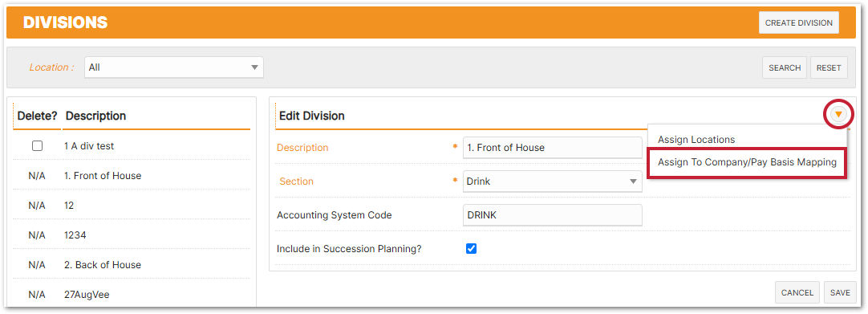The height and width of the screenshot is (314, 868).
Task: Tick the delete checkbox for 1 A div test
Action: click(37, 146)
